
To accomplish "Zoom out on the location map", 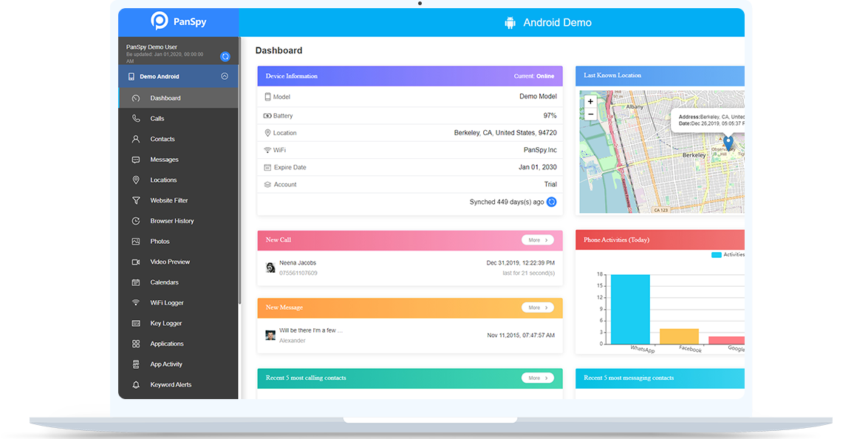I will pos(591,115).
